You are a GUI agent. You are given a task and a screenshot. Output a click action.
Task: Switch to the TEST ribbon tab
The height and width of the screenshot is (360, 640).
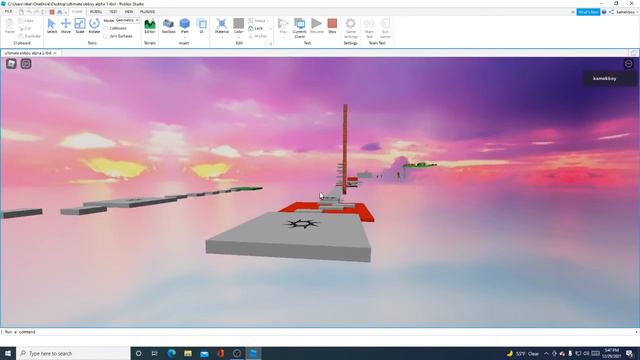click(113, 12)
